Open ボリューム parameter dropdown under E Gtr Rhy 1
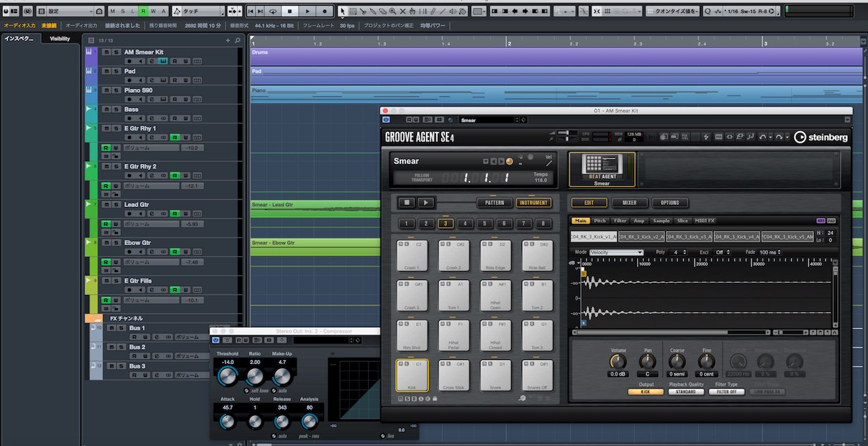868x446 pixels. pos(152,148)
